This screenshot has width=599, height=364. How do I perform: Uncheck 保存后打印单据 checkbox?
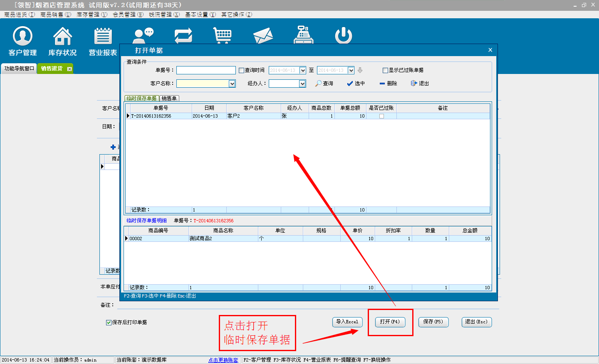(109, 322)
